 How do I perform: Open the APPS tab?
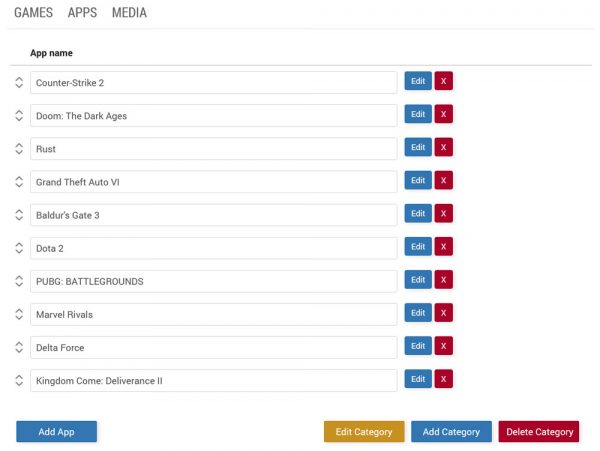83,13
